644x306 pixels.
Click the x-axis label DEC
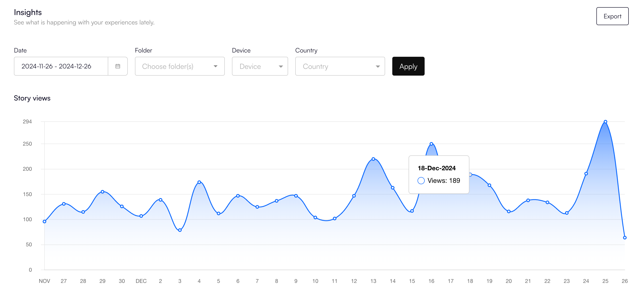[x=141, y=281]
